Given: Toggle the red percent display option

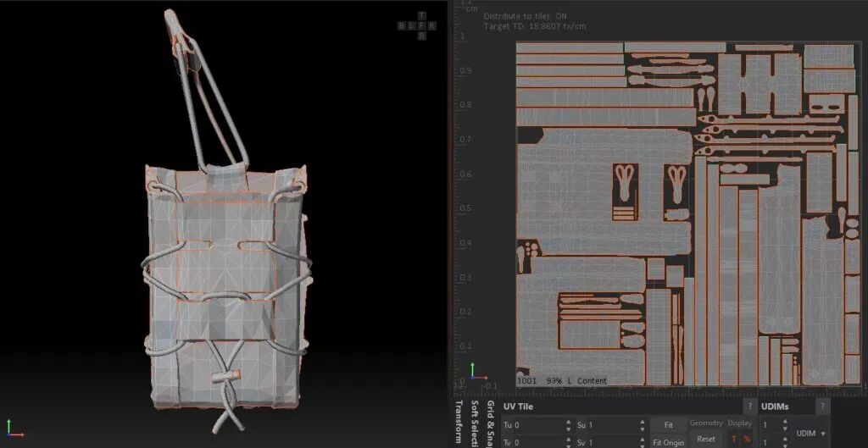Looking at the screenshot, I should pyautogui.click(x=747, y=440).
